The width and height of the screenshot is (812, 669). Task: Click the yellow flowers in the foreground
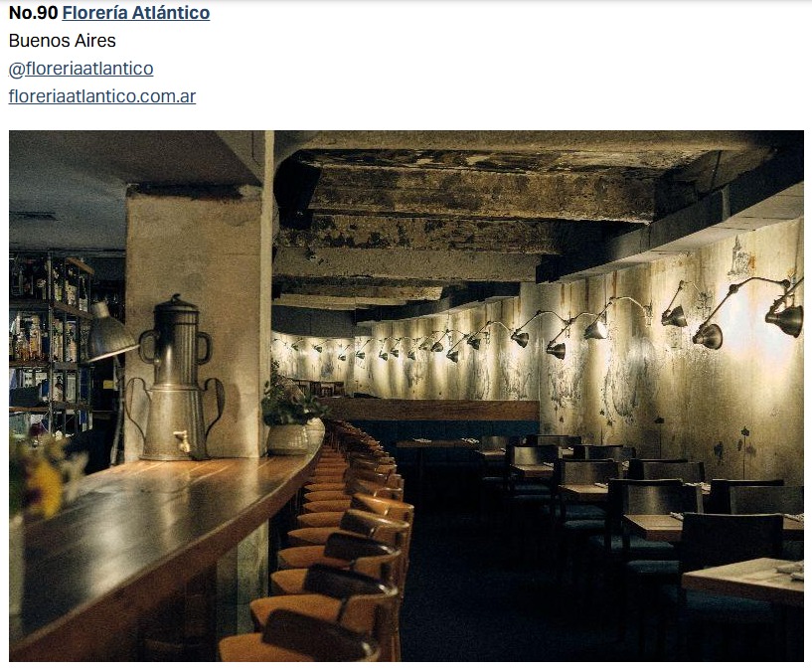click(x=41, y=476)
